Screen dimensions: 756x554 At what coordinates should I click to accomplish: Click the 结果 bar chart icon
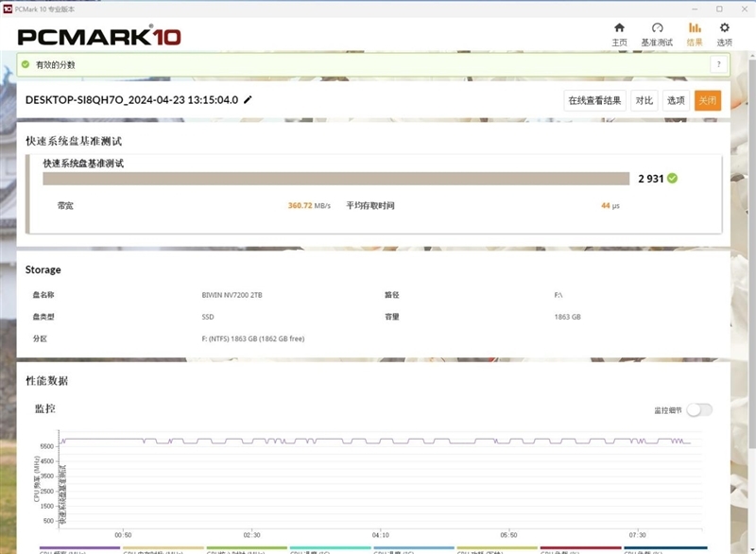[x=694, y=28]
